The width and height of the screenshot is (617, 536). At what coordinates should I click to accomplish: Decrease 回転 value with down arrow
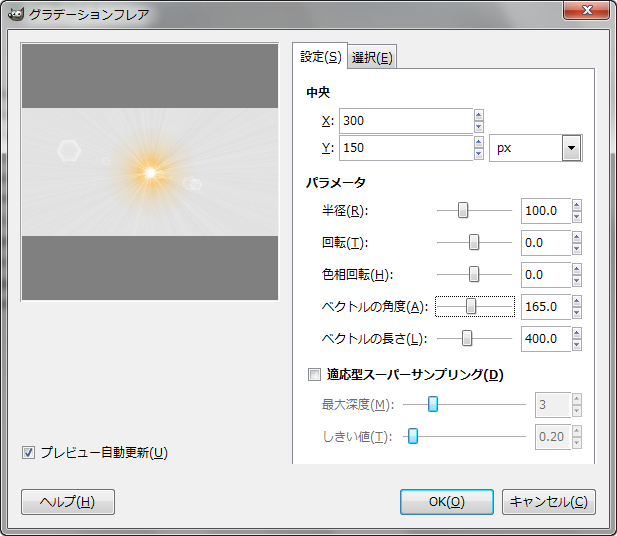pos(576,249)
